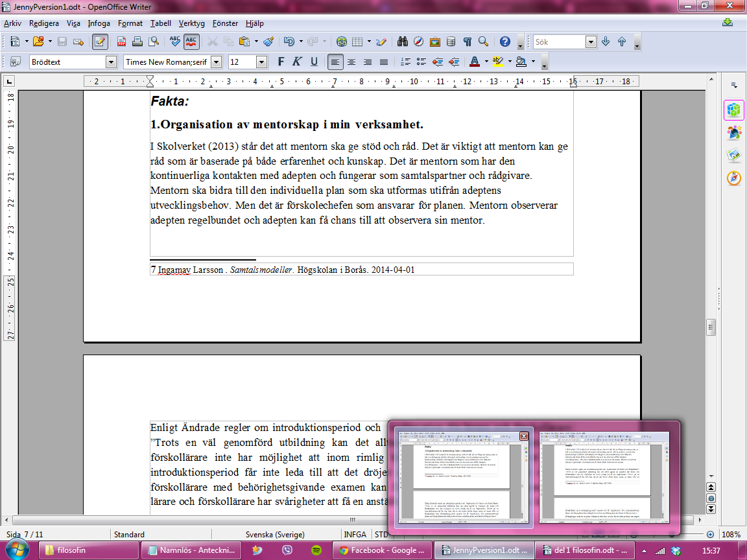The image size is (747, 560).
Task: Select Align right paragraph button
Action: [367, 62]
